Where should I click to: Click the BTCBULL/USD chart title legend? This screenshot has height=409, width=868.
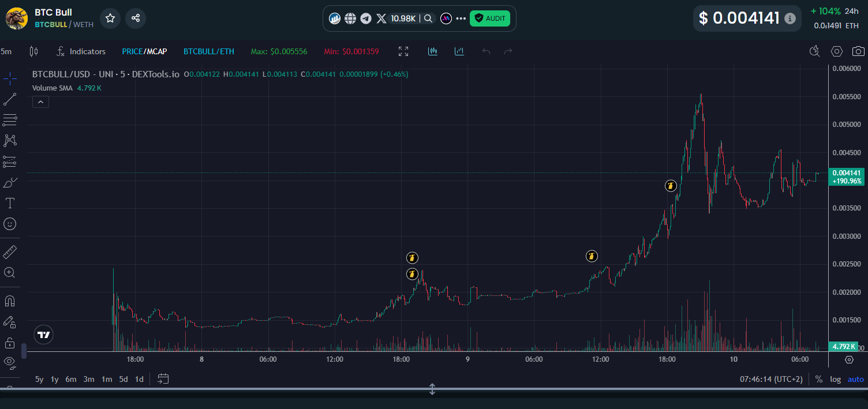pos(106,74)
